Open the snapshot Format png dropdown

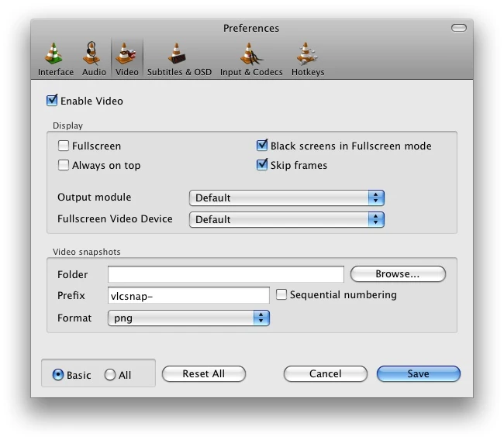point(188,318)
